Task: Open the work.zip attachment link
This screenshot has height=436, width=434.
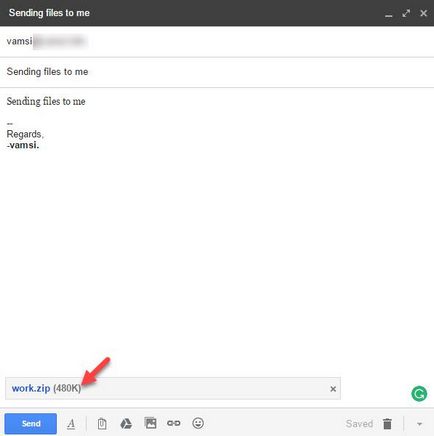Action: (31, 388)
